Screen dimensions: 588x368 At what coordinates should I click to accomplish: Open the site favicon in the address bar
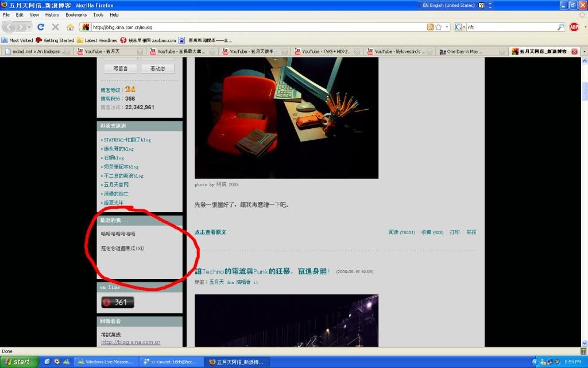click(x=86, y=27)
